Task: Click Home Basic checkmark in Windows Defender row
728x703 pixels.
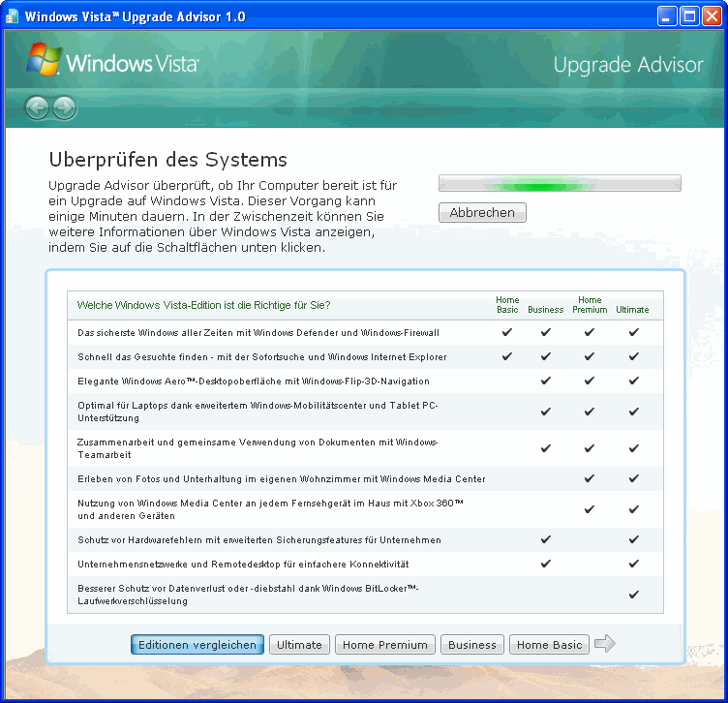Action: pos(507,332)
